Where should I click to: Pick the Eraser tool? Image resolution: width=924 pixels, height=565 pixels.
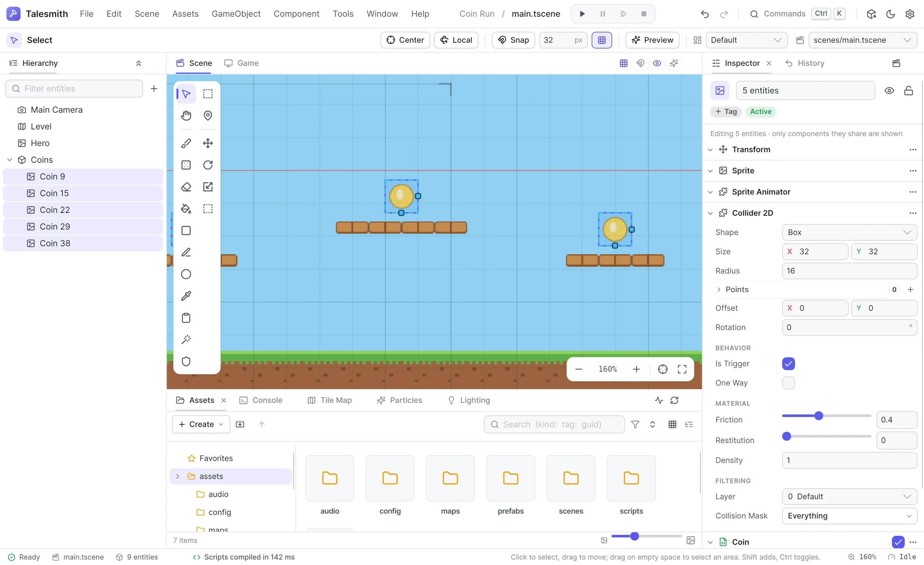tap(186, 187)
